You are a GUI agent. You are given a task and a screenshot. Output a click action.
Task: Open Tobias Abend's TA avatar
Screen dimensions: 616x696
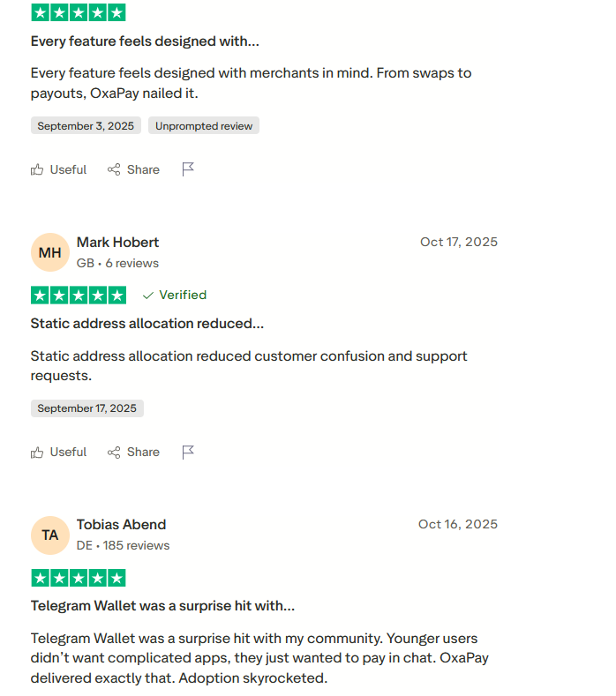click(50, 535)
